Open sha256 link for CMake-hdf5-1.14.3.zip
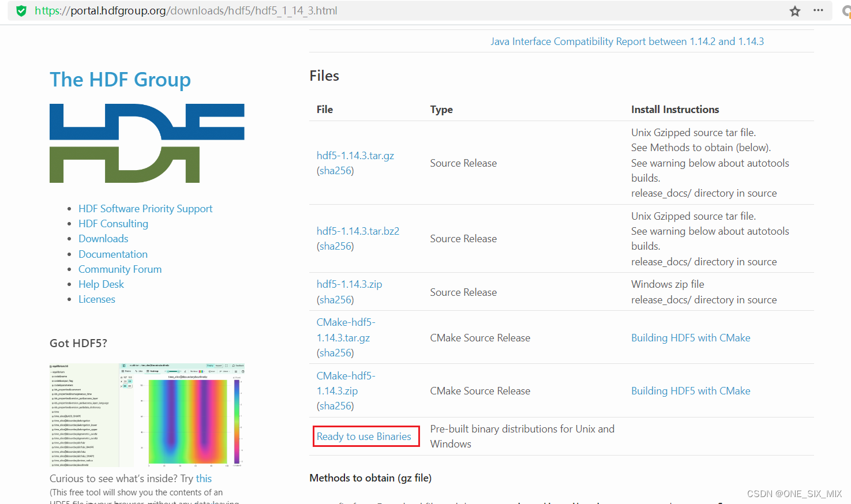851x504 pixels. (335, 406)
